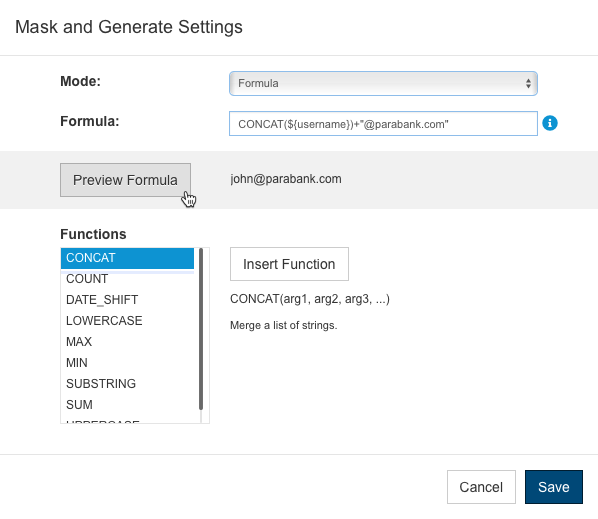Select SUBSTRING in the Functions list

pyautogui.click(x=127, y=384)
